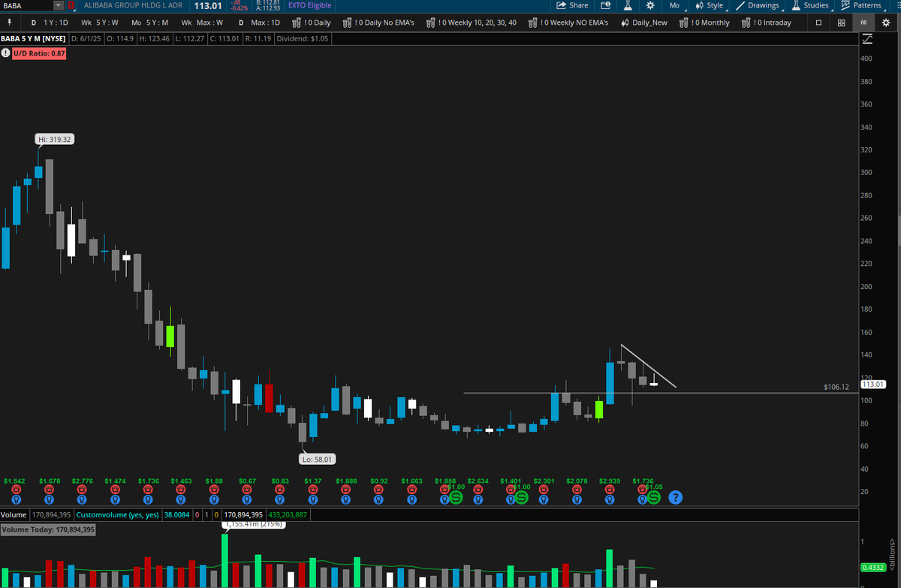
Task: Load the '! 0 Daily' study set
Action: point(311,23)
